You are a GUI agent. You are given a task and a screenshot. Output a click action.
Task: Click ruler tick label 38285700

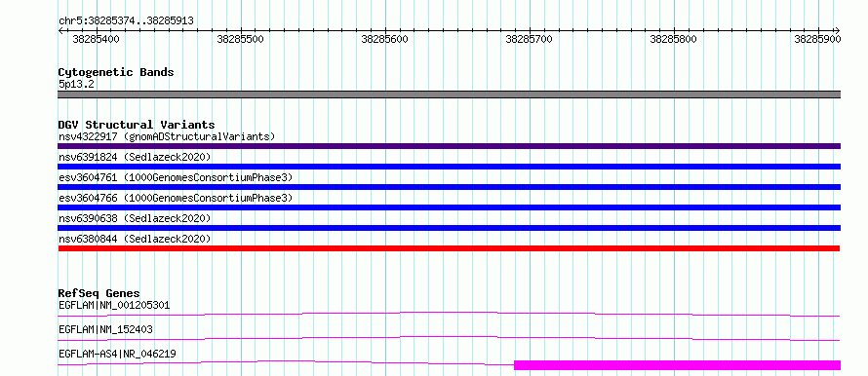530,39
